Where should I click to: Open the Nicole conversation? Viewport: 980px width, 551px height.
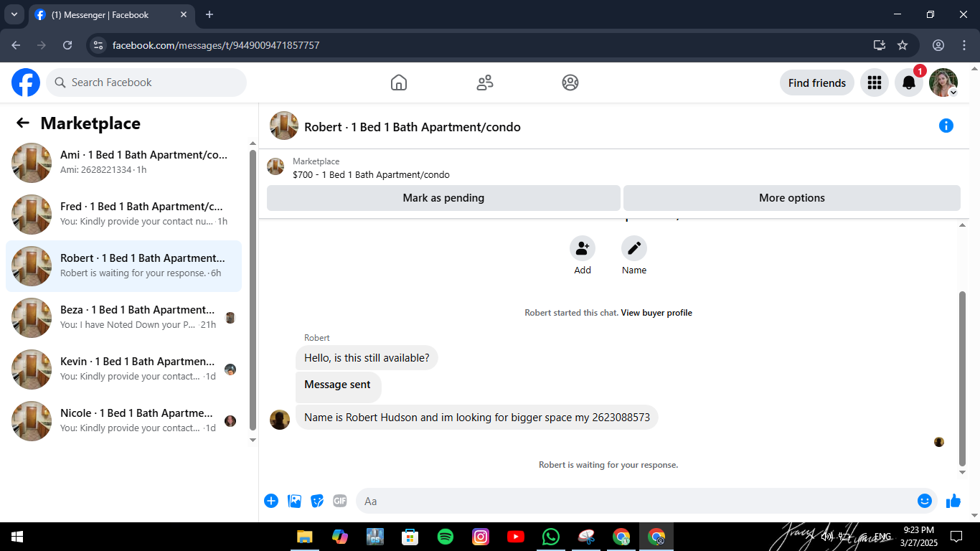tap(123, 421)
